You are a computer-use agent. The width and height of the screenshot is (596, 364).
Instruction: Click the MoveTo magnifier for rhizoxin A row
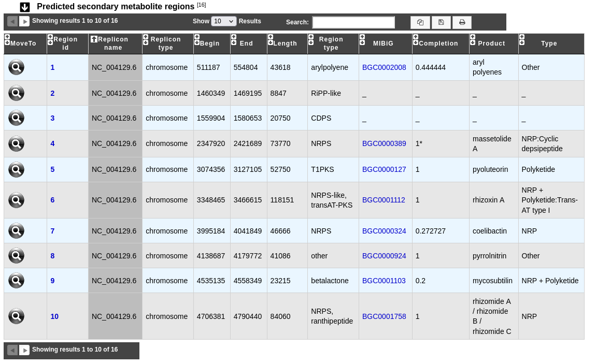click(17, 200)
